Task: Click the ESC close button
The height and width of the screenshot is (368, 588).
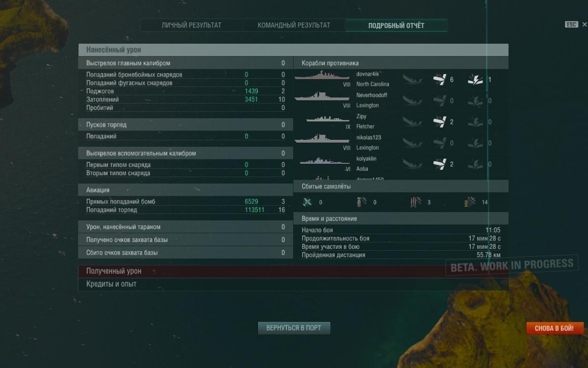Action: point(571,24)
